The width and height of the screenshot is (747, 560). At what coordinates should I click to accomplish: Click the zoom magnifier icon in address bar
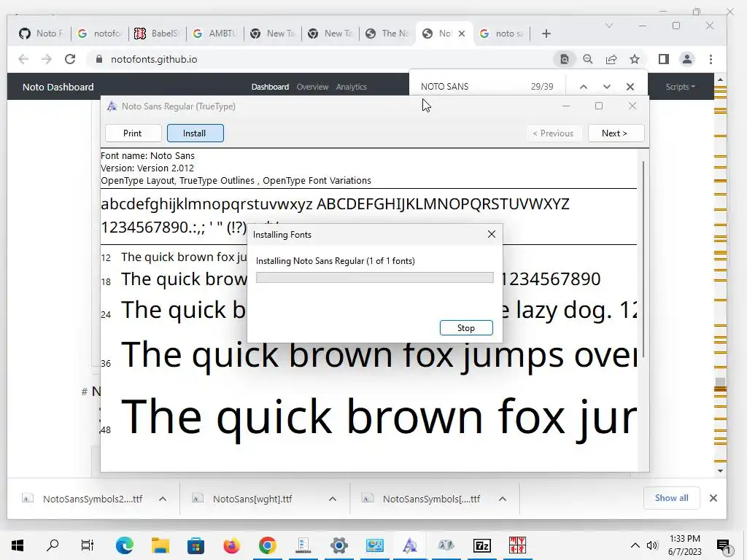[588, 59]
